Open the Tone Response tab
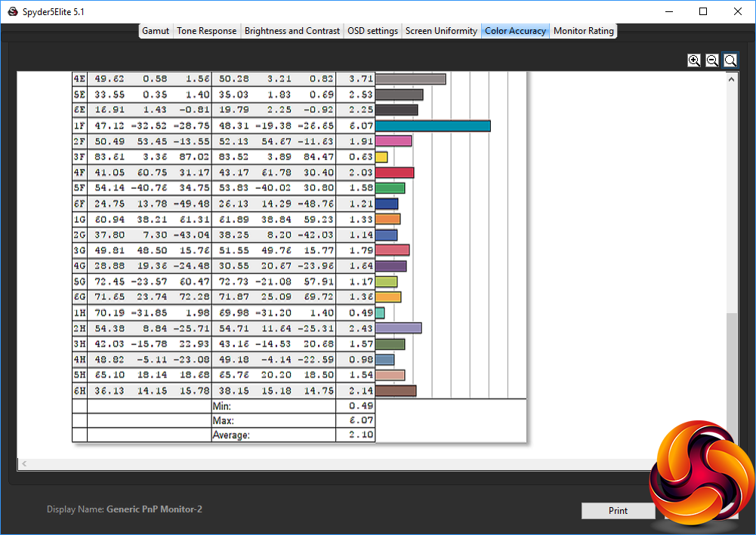This screenshot has height=535, width=756. tap(207, 31)
